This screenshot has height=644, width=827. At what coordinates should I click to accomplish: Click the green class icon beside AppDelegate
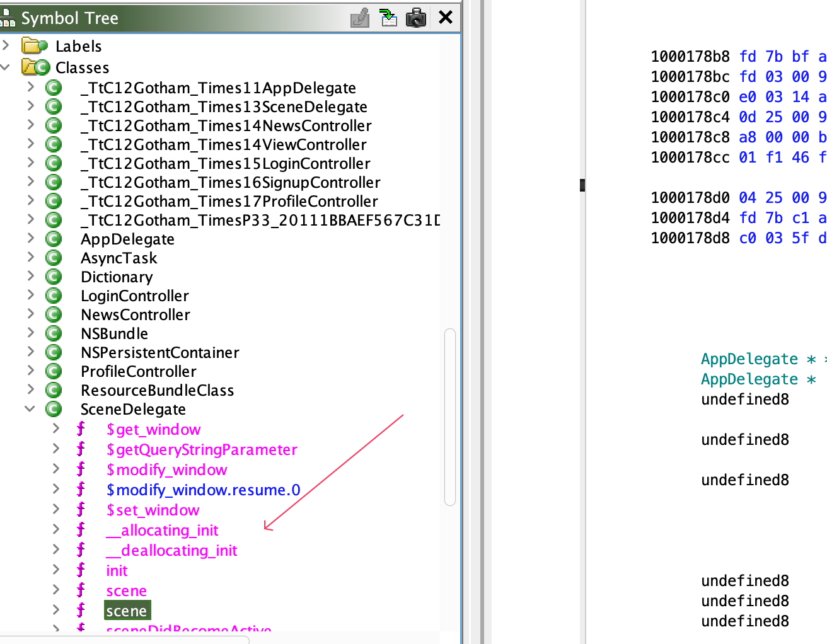(x=54, y=239)
